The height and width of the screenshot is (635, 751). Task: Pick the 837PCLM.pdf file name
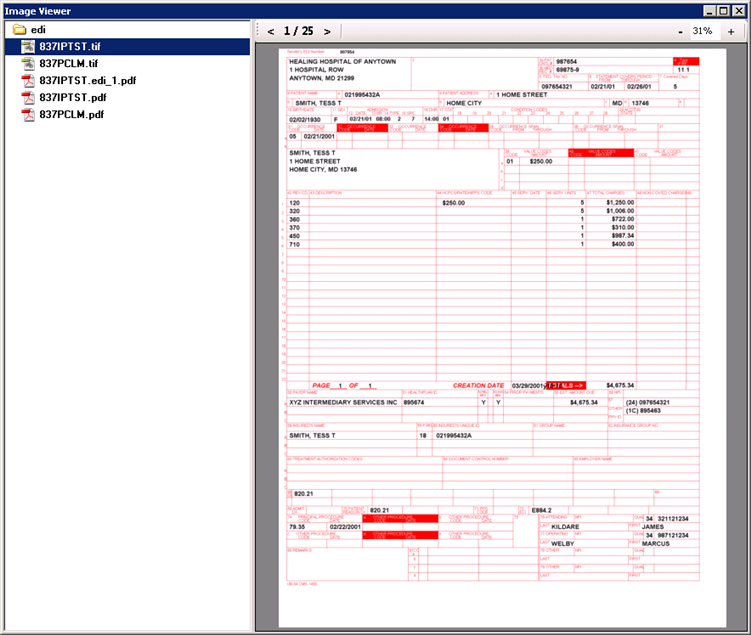(72, 115)
